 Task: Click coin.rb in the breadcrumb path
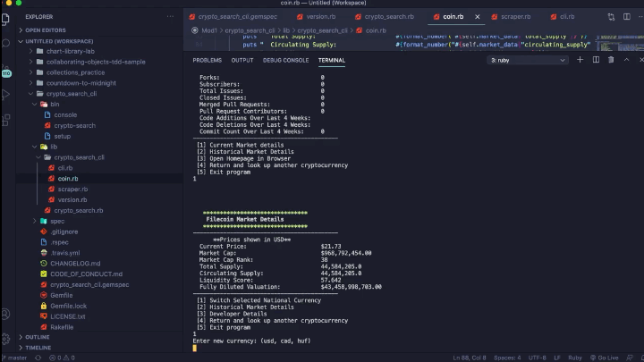(x=376, y=30)
